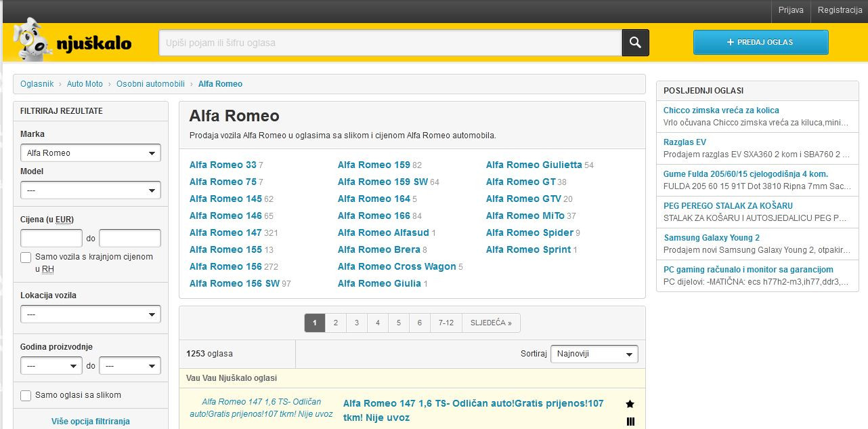Screen dimensions: 868x429
Task: Go to results page 6
Action: [x=420, y=323]
